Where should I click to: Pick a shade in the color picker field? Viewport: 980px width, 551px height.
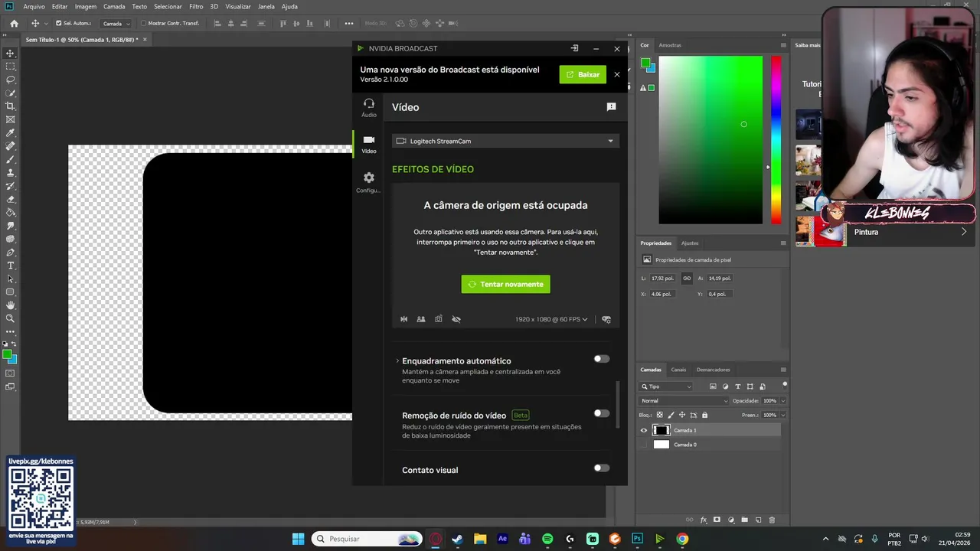(x=710, y=139)
